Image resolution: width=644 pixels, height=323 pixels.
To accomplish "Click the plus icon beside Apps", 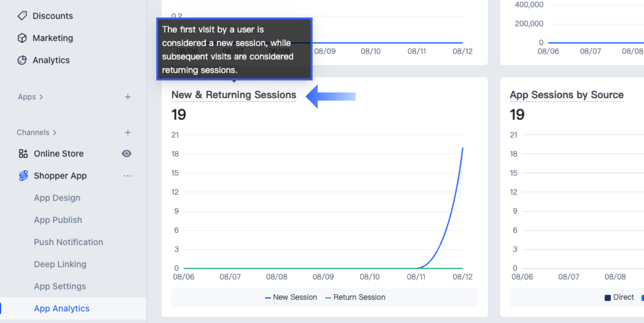I will pos(127,97).
